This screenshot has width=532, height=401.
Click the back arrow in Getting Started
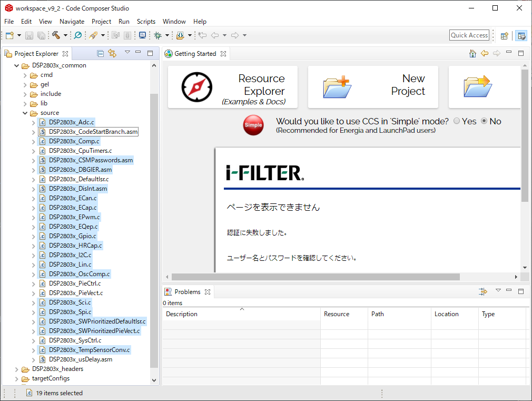click(485, 54)
